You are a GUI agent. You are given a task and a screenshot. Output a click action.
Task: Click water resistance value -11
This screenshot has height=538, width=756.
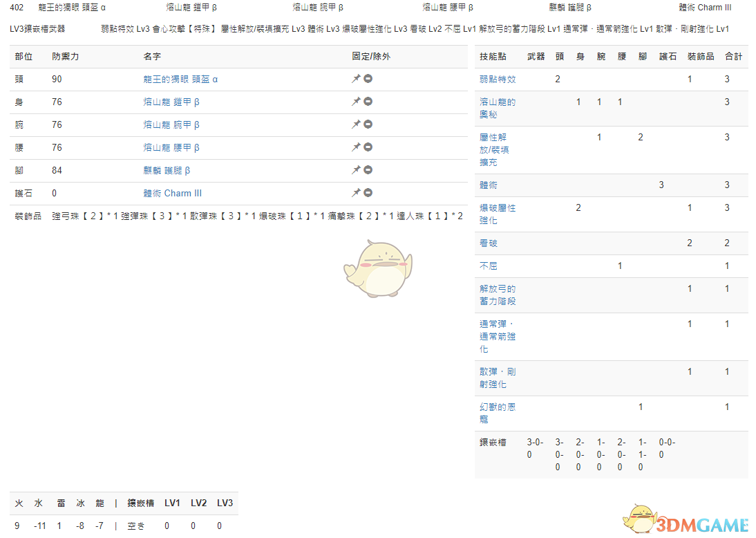pos(40,526)
